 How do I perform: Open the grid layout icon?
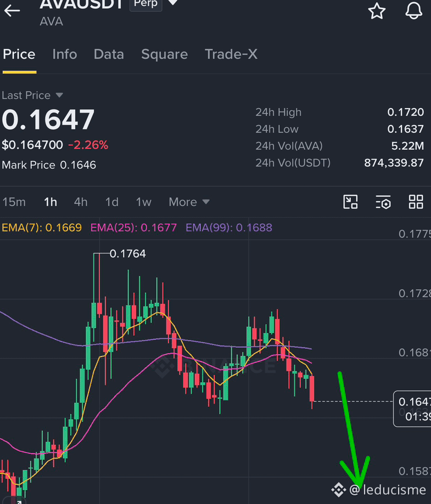coord(416,202)
